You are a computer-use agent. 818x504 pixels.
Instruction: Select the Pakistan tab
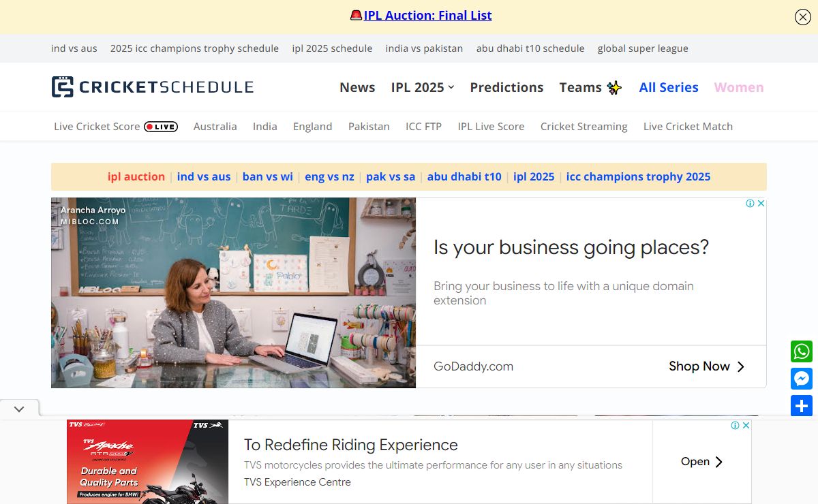pyautogui.click(x=369, y=127)
